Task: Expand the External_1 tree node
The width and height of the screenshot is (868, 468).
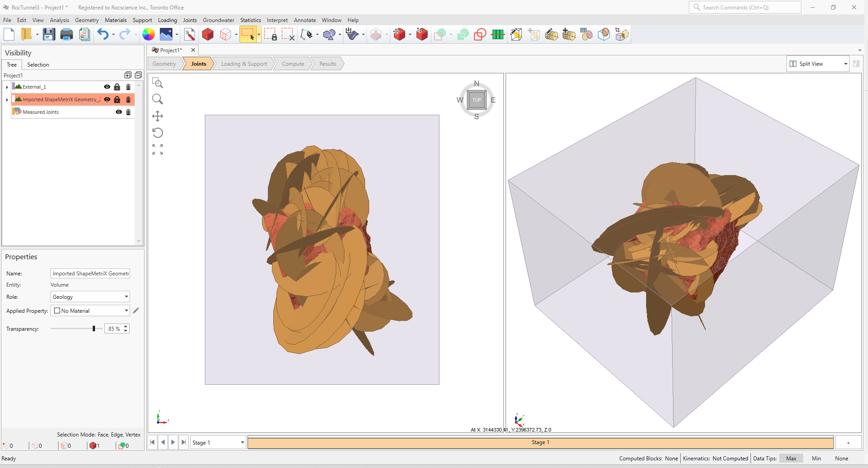Action: [7, 87]
